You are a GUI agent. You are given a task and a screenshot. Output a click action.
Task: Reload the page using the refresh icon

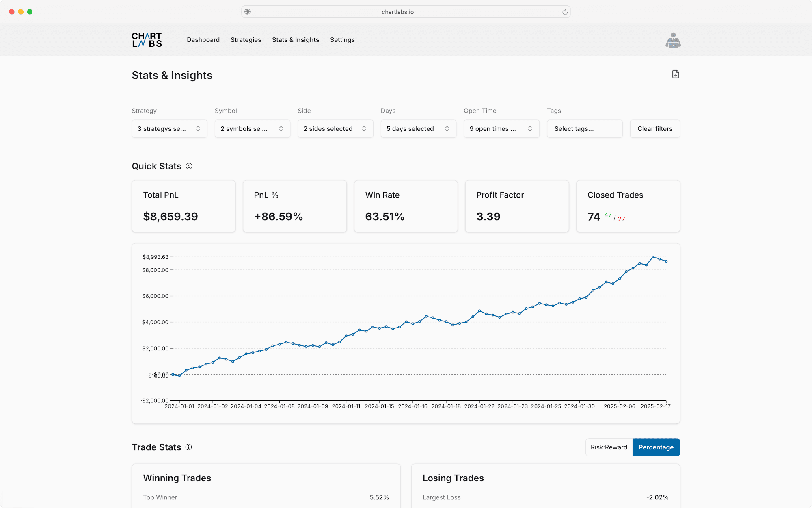tap(564, 12)
